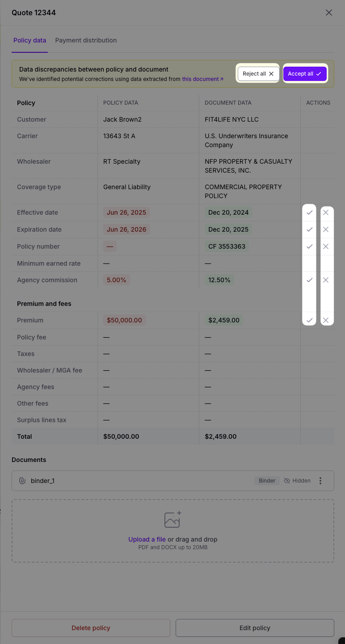Click the Edit policy button
The width and height of the screenshot is (345, 644).
[x=255, y=628]
